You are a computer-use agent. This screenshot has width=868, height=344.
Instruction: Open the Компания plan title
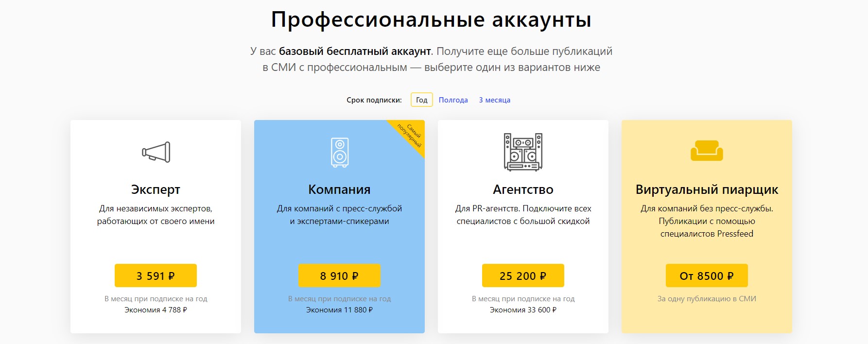click(x=339, y=189)
